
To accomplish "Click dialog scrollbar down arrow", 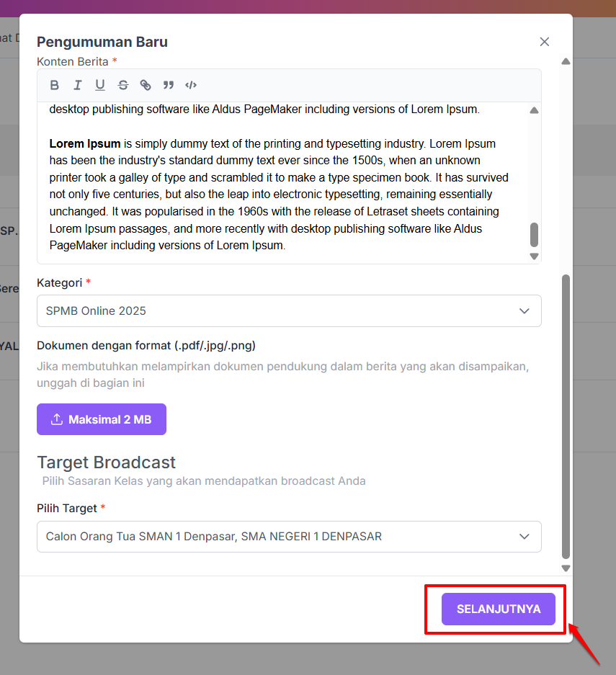I will 566,568.
